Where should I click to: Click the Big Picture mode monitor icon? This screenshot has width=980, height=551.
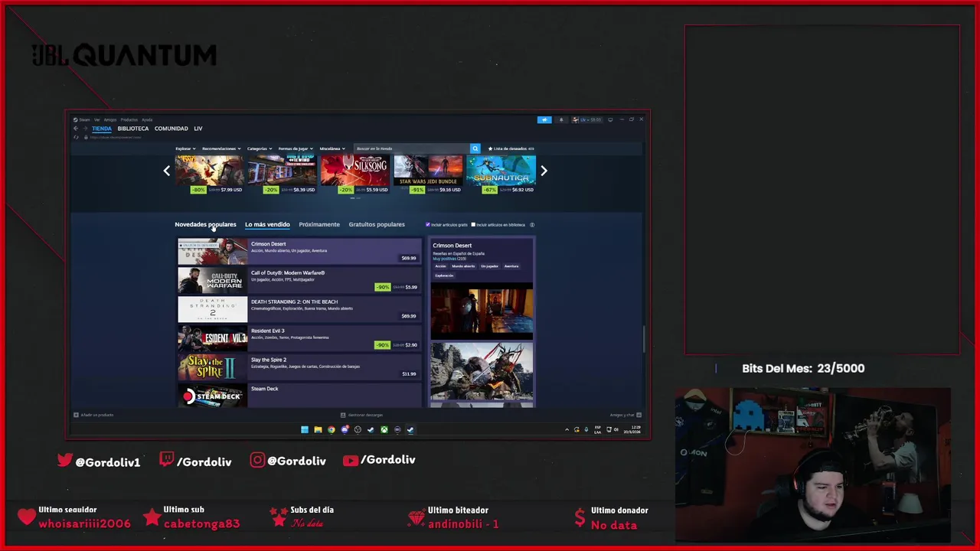point(610,119)
